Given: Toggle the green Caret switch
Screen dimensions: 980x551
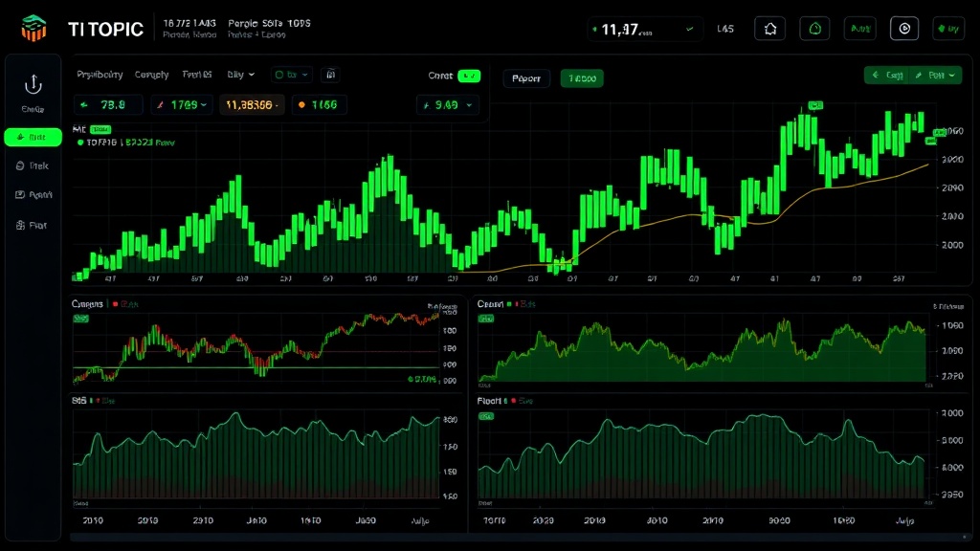Looking at the screenshot, I should coord(469,76).
